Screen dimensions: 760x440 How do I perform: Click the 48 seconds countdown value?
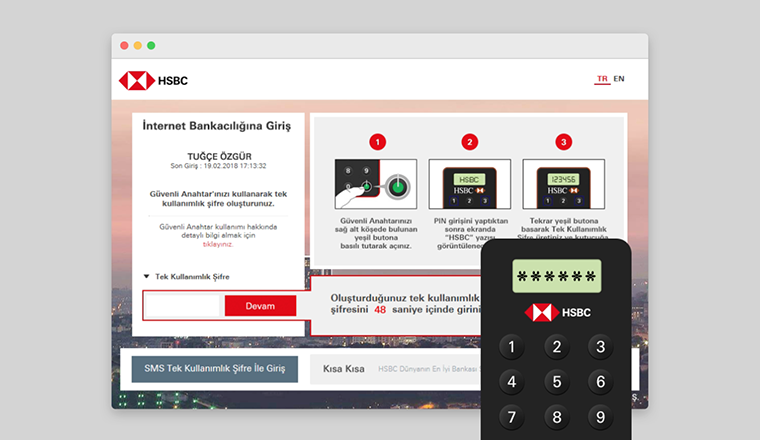click(380, 310)
